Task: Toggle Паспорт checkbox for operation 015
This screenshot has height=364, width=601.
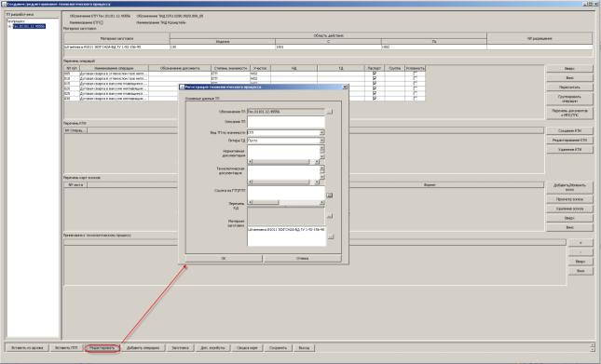Action: (x=374, y=83)
